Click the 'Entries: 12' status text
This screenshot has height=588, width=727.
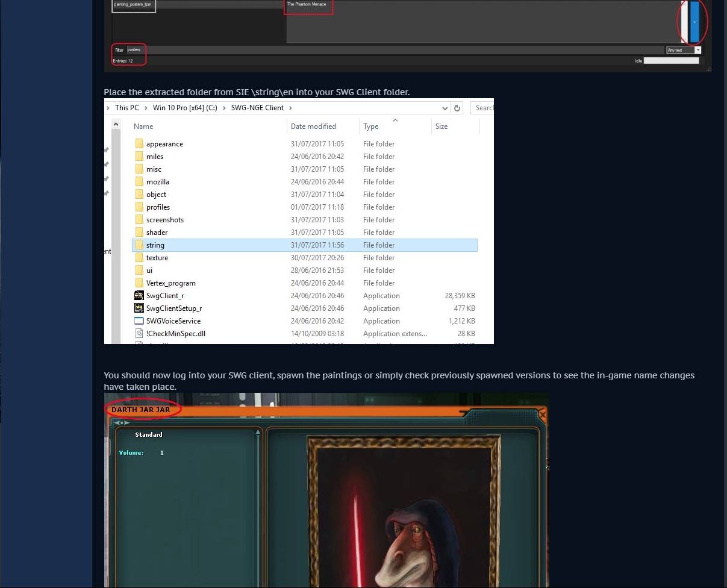pos(122,61)
